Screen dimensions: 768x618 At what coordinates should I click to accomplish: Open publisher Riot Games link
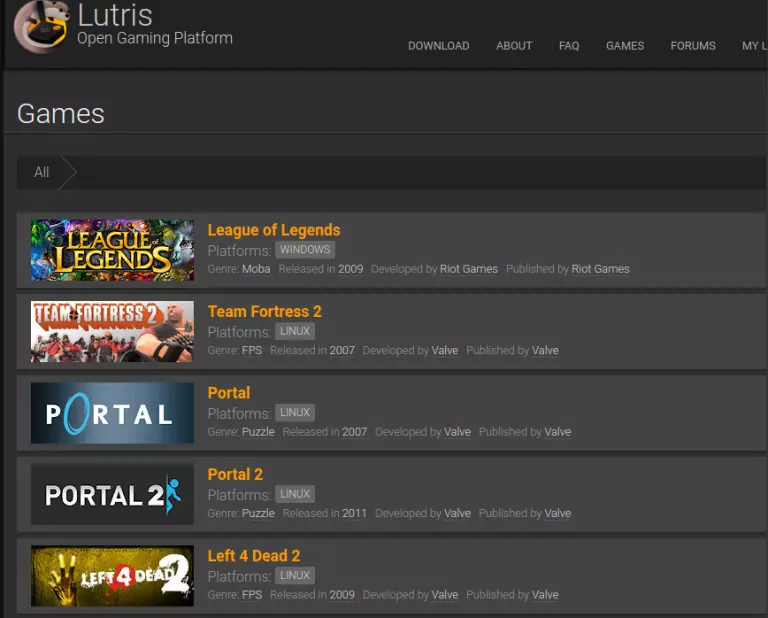tap(600, 269)
